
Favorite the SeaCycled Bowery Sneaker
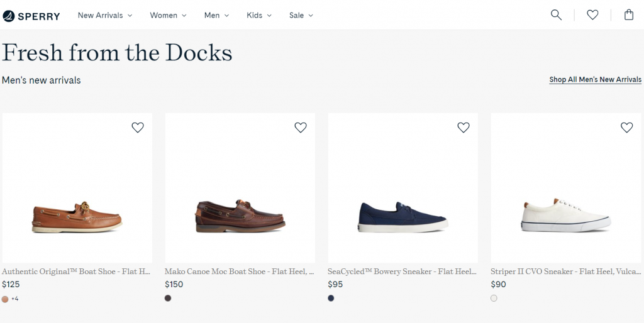click(x=464, y=128)
